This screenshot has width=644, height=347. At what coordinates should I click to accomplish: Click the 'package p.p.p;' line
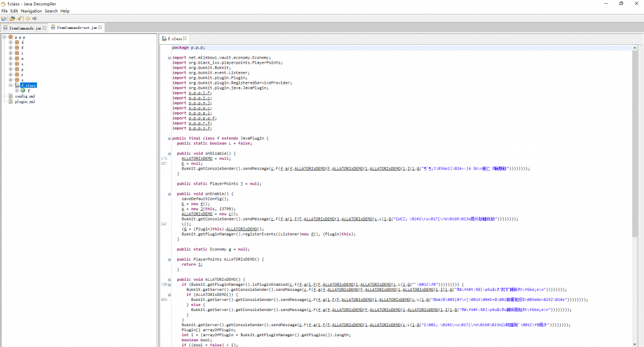pos(189,48)
